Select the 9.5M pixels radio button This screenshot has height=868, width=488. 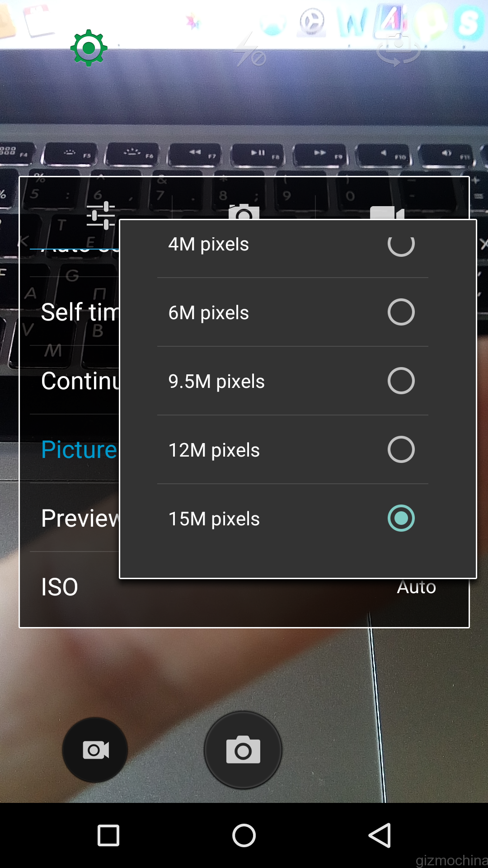tap(401, 381)
